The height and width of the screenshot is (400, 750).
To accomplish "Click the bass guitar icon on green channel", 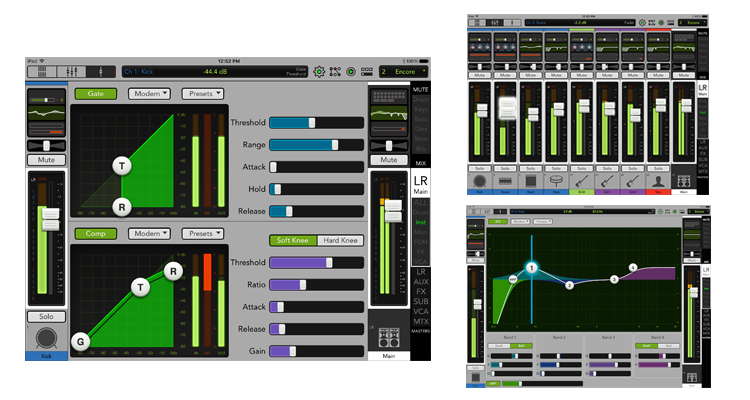I will point(581,184).
